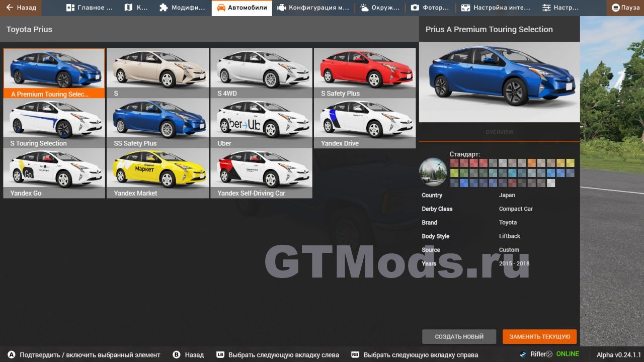Choose the S Touring Selection configuration

pos(54,123)
